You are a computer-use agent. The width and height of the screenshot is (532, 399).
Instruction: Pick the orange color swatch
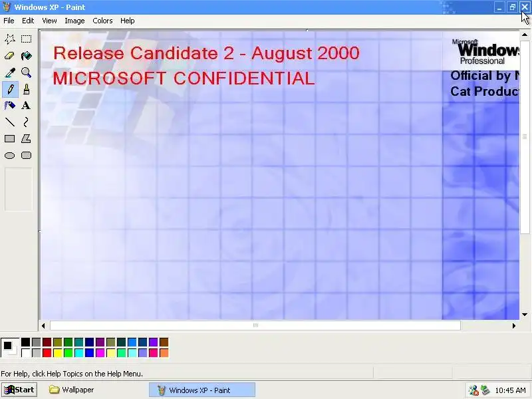tap(164, 353)
